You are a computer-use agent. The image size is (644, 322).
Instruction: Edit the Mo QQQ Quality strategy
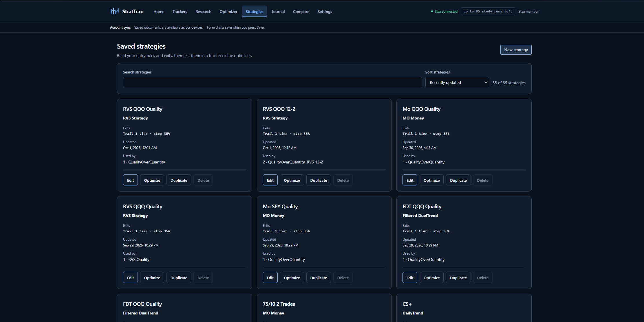[x=410, y=180]
